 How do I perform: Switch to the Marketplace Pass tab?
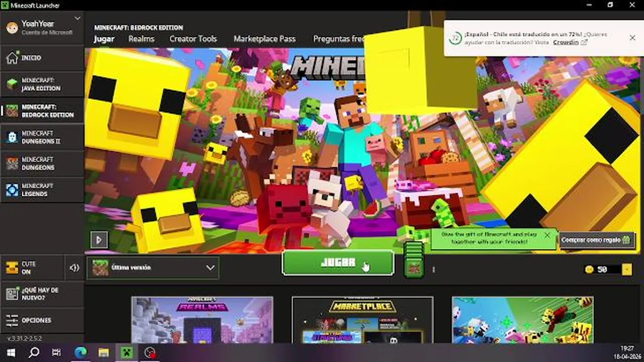tap(265, 39)
